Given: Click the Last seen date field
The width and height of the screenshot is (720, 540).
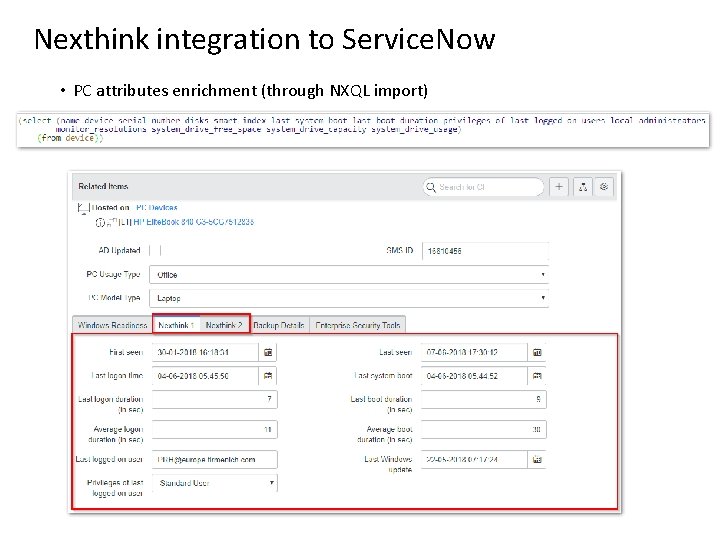Looking at the screenshot, I should point(474,353).
